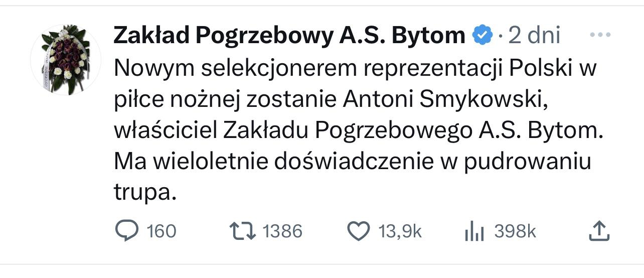
Task: Like the tweet with the heart icon
Action: point(358,231)
